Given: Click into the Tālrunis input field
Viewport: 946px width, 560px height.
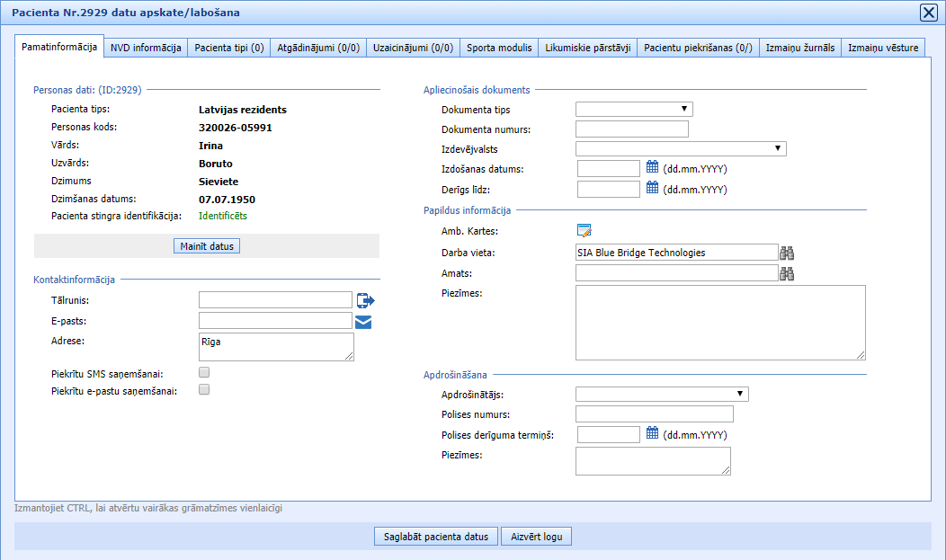Looking at the screenshot, I should [275, 300].
